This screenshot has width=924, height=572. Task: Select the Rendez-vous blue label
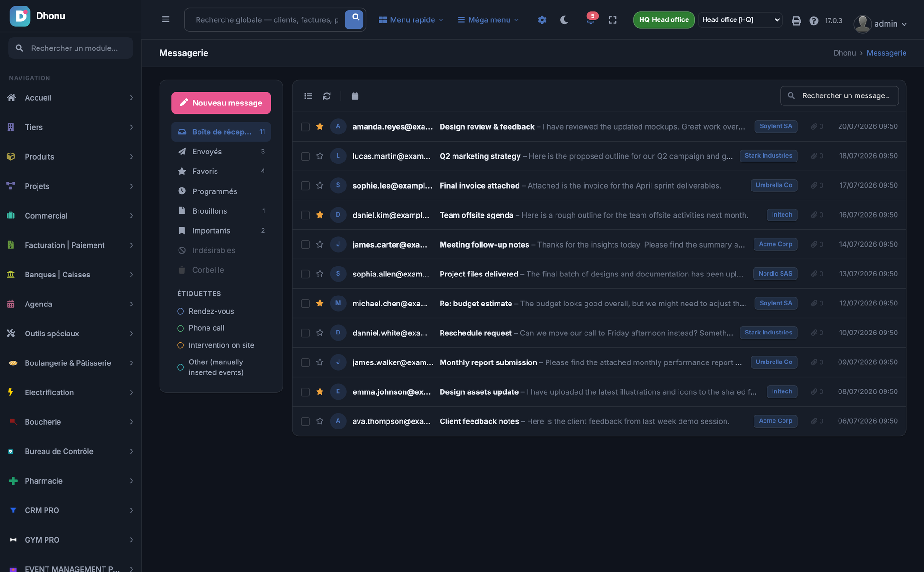coord(206,311)
